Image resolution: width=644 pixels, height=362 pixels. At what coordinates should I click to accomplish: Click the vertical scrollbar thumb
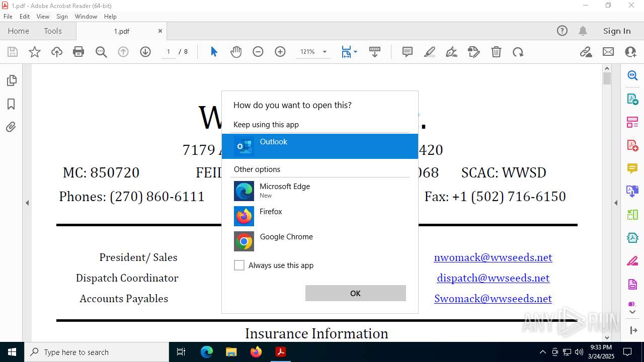tap(607, 78)
